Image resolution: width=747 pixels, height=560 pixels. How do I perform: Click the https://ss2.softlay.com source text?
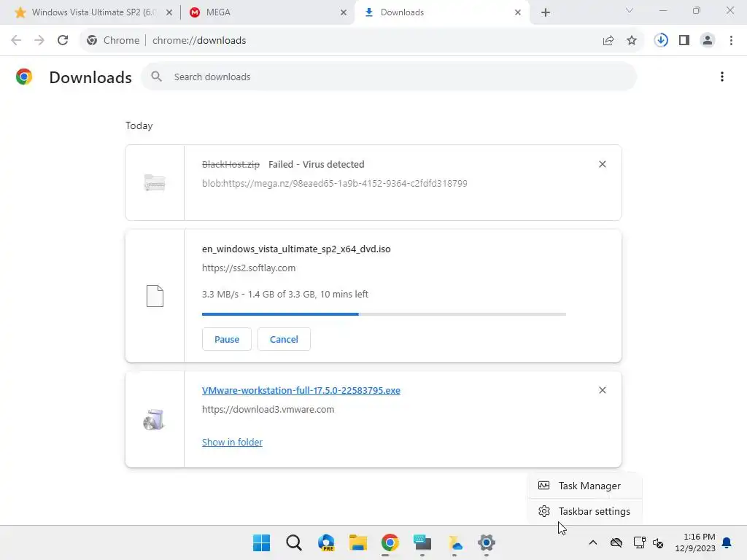[249, 268]
